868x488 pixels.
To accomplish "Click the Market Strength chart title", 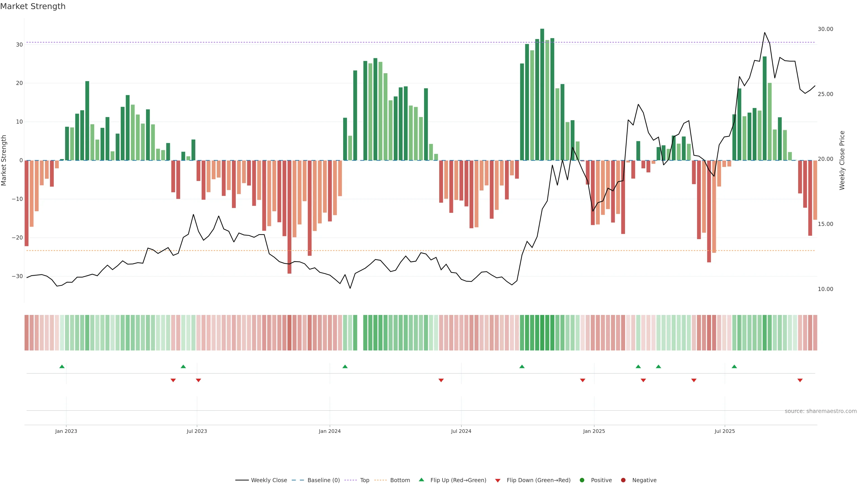I will click(33, 6).
